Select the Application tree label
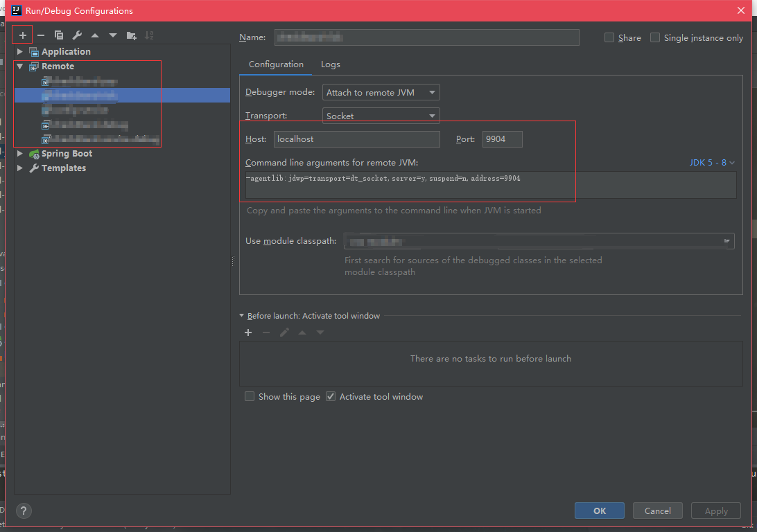The image size is (757, 532). pos(66,52)
